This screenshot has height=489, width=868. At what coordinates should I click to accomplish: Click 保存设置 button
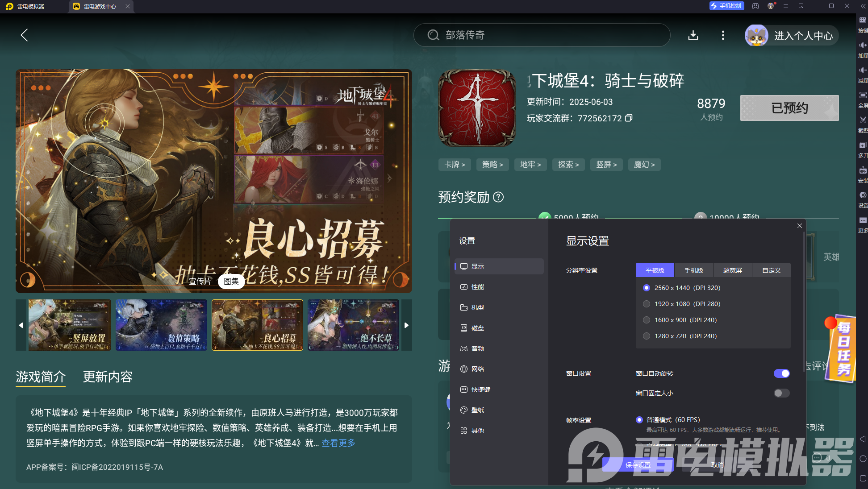point(638,465)
